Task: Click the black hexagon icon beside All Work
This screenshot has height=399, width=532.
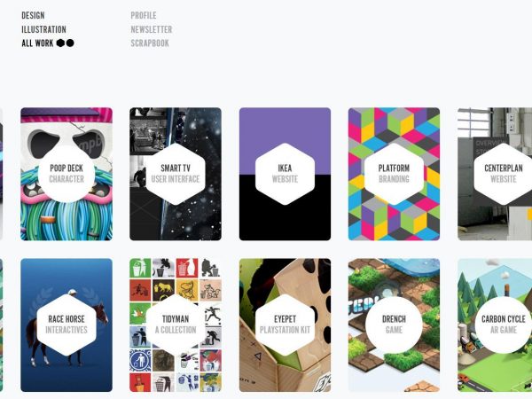Action: [x=60, y=43]
